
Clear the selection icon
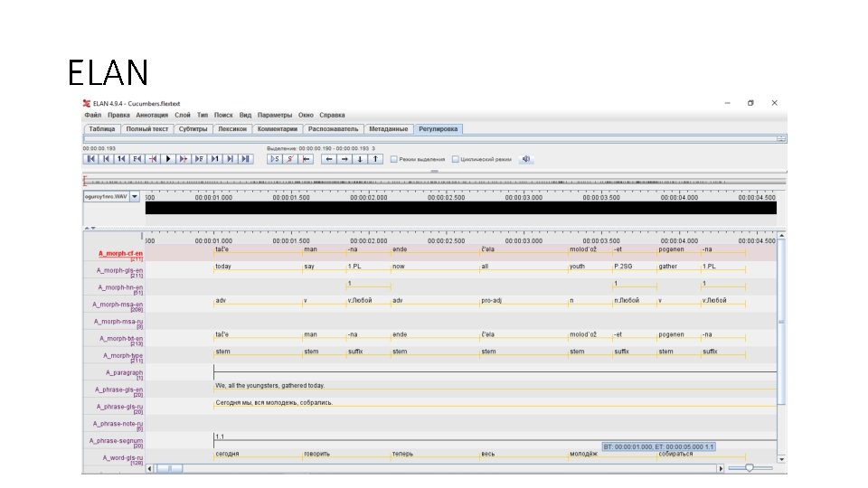tap(289, 159)
